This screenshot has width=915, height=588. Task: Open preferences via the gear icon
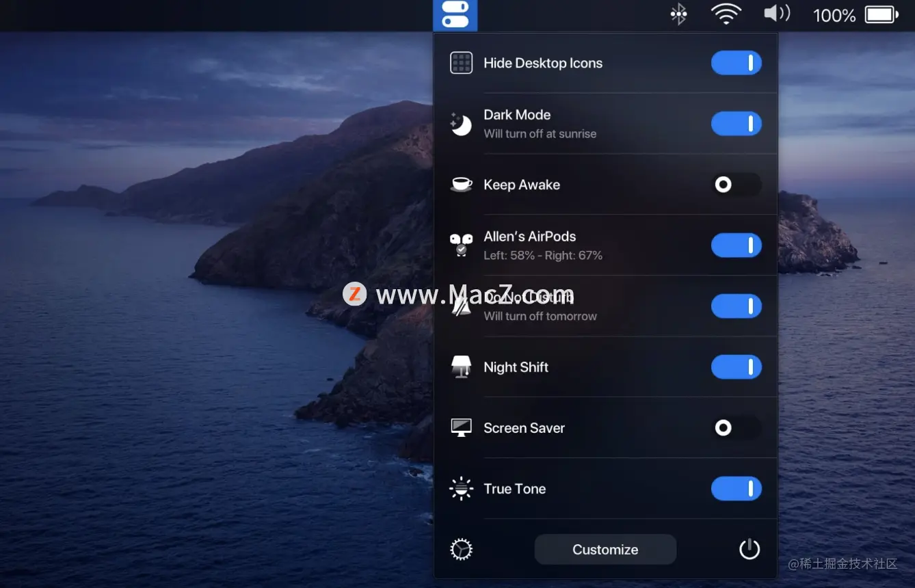(x=462, y=550)
